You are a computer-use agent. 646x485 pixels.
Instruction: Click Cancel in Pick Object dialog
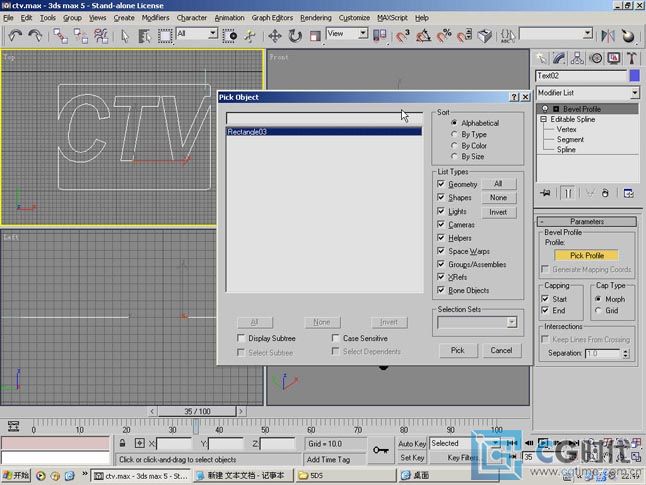pos(501,350)
